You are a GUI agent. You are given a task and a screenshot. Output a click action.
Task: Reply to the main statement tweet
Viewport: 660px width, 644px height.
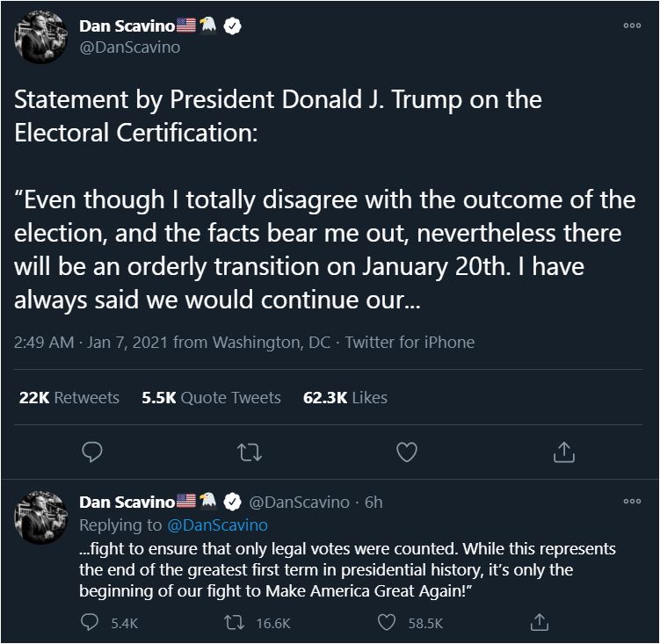pyautogui.click(x=92, y=452)
